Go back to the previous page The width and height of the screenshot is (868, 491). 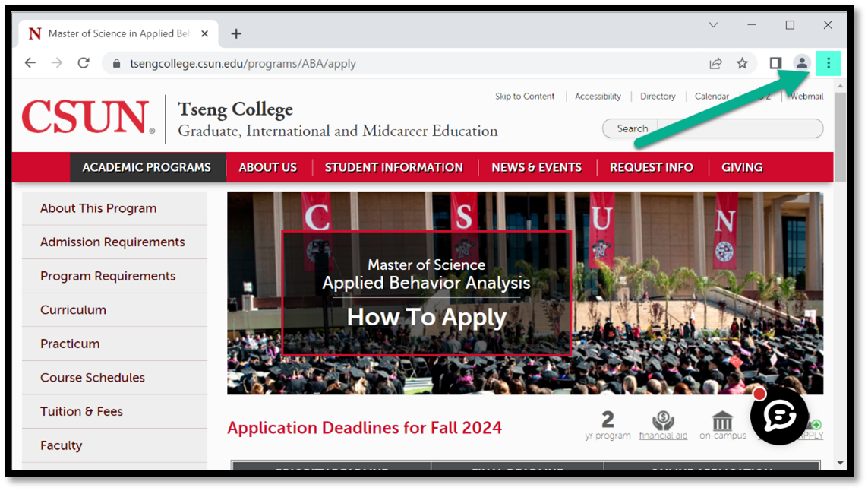(x=30, y=63)
